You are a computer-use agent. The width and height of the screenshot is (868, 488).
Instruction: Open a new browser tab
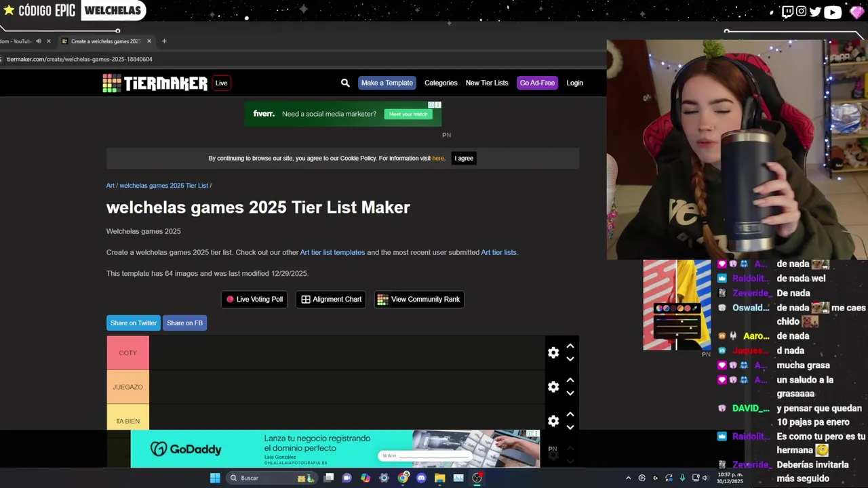click(x=164, y=41)
